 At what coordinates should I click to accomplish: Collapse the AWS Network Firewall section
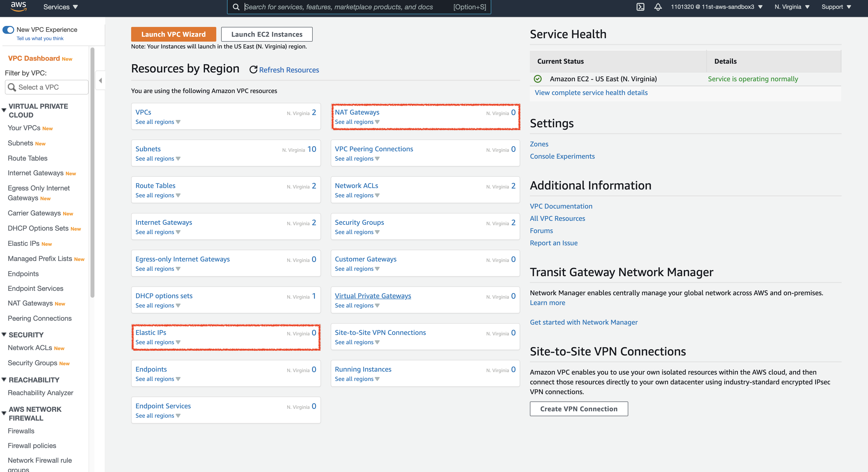coord(4,413)
